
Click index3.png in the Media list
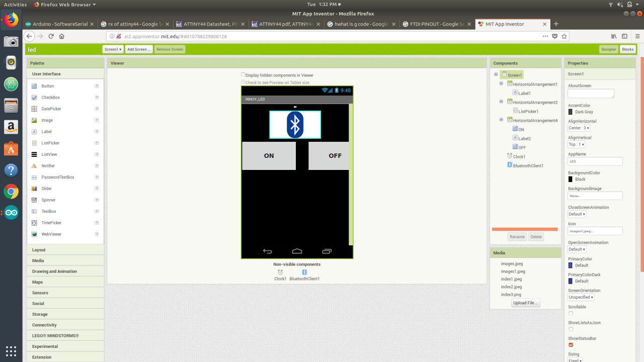point(511,295)
